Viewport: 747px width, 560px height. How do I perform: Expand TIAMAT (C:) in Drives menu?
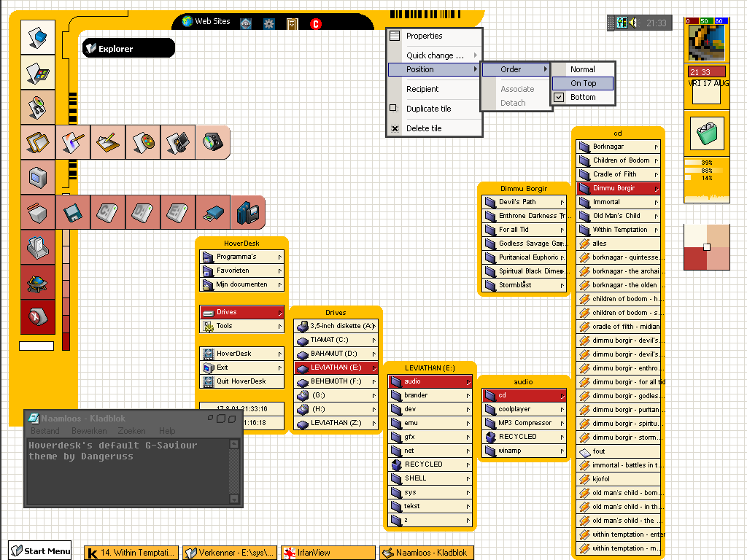(x=336, y=340)
